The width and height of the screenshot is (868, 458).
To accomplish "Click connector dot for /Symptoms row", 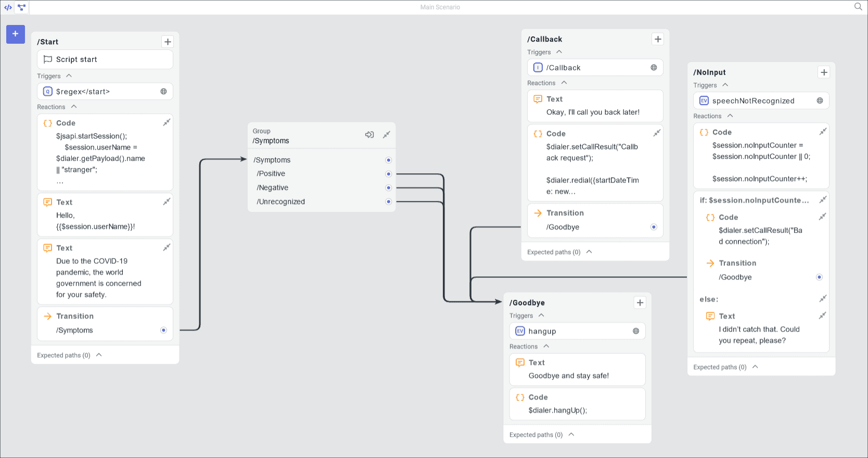I will pos(388,160).
